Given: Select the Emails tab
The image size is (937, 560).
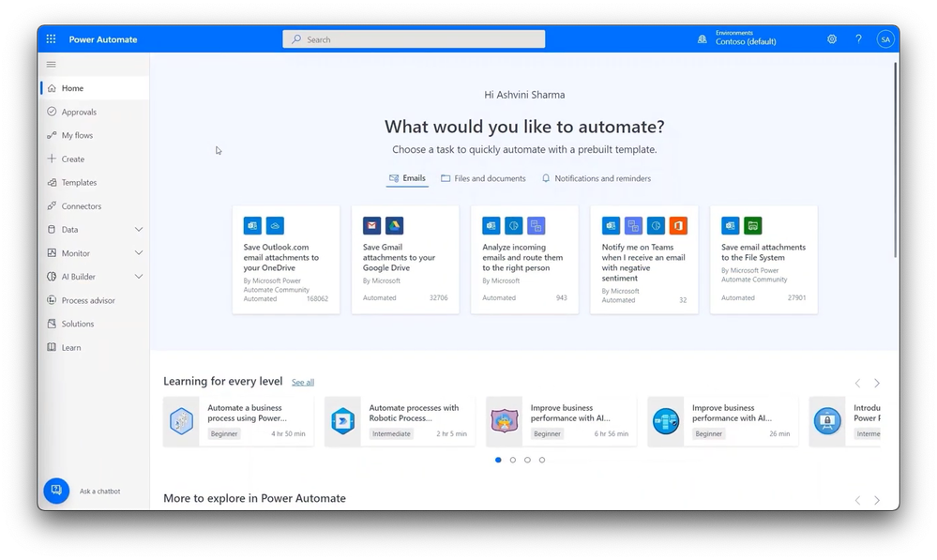Looking at the screenshot, I should pos(407,178).
